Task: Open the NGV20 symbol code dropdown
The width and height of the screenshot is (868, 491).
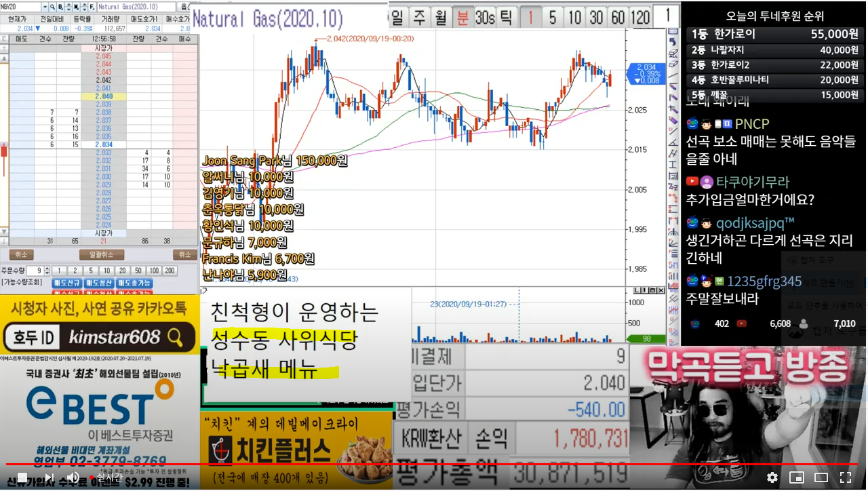Action: click(x=45, y=7)
